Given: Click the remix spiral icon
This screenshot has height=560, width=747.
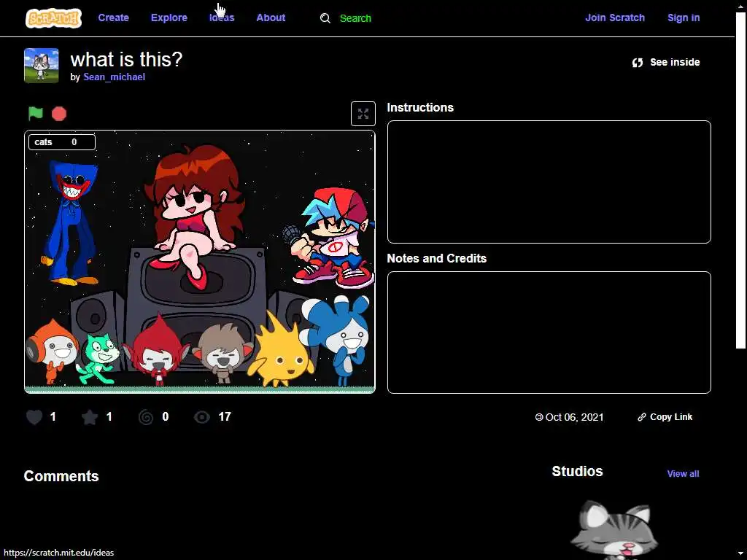Looking at the screenshot, I should tap(146, 417).
